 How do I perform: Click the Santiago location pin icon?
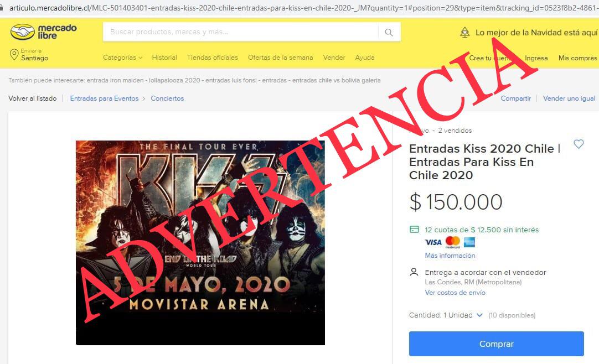click(x=14, y=55)
